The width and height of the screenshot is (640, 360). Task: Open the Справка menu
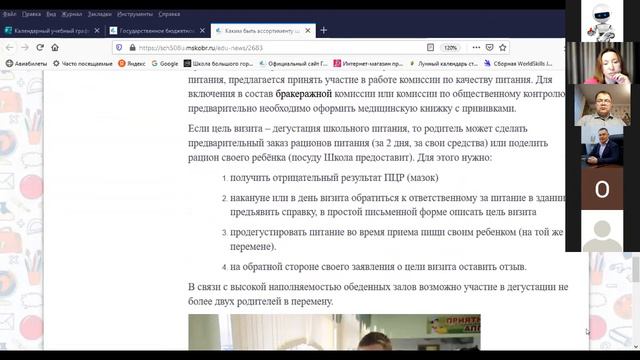pyautogui.click(x=169, y=14)
